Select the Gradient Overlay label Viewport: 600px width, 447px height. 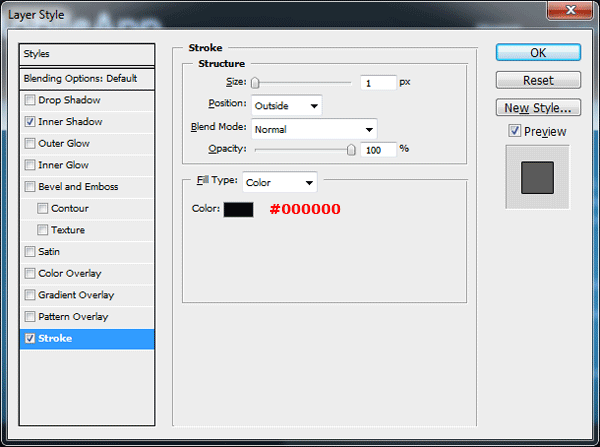point(76,295)
